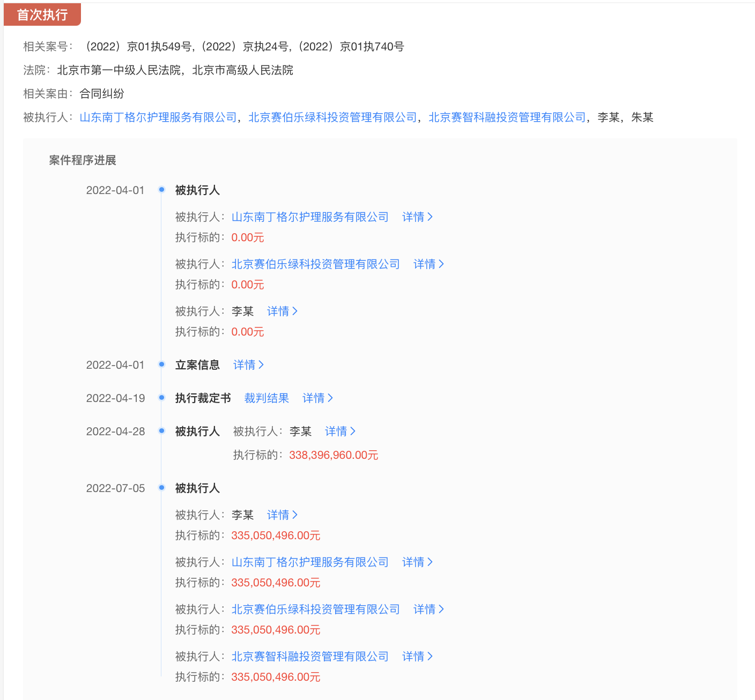Select case number text （2022）京01执549号
The height and width of the screenshot is (700, 755).
[x=137, y=47]
